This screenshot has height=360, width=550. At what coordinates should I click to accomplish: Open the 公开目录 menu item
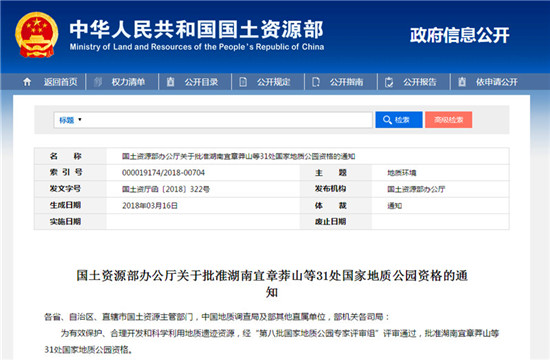pyautogui.click(x=201, y=82)
